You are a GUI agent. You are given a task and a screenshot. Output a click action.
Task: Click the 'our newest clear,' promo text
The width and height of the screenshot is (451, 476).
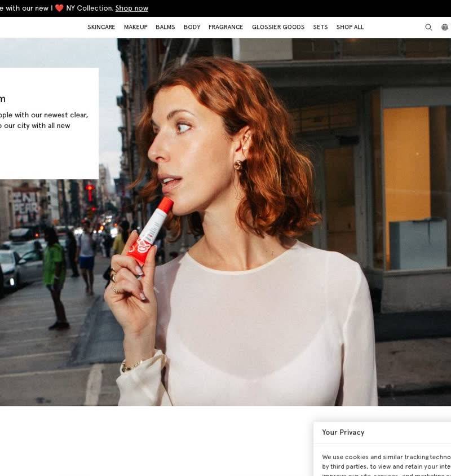point(59,115)
